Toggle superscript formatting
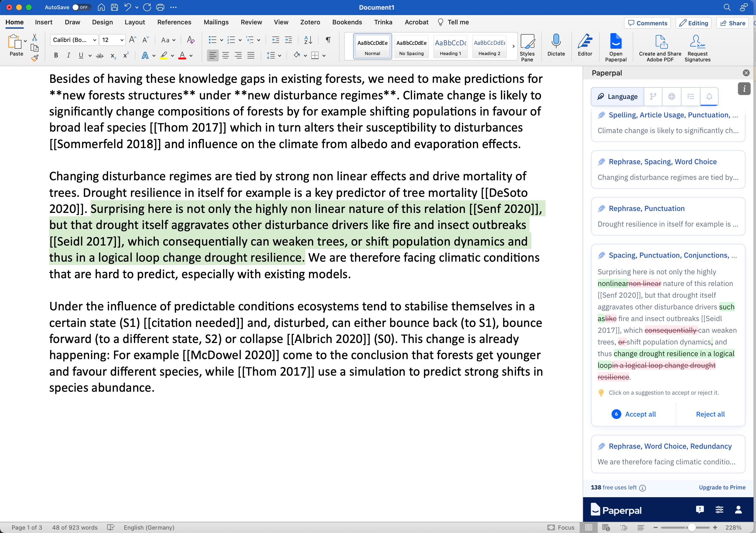The height and width of the screenshot is (533, 756). 125,55
